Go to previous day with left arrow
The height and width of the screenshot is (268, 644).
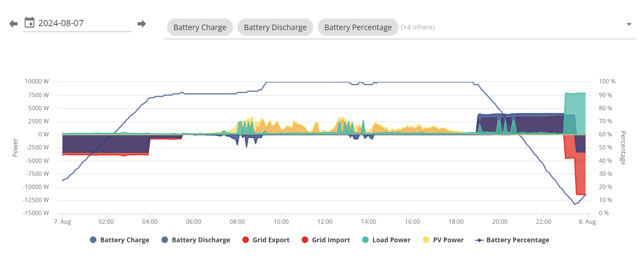pos(13,24)
